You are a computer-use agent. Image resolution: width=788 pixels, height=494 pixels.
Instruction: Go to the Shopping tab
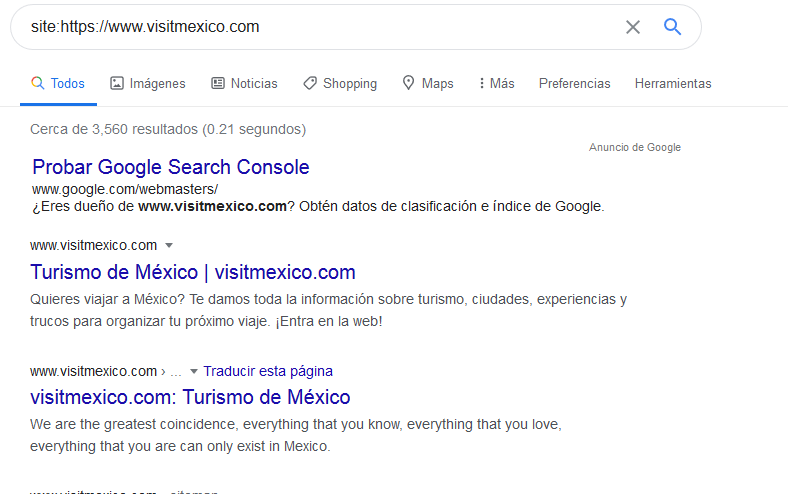[x=340, y=83]
